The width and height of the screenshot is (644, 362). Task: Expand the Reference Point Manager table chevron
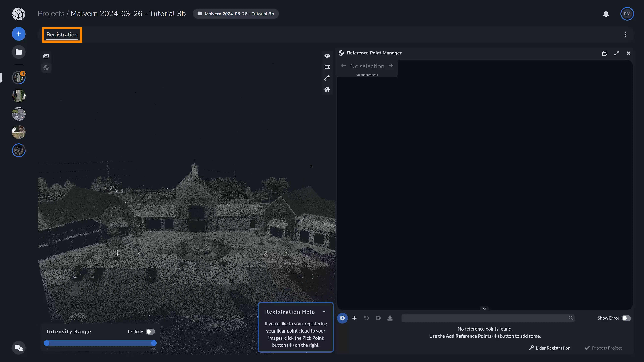[484, 308]
